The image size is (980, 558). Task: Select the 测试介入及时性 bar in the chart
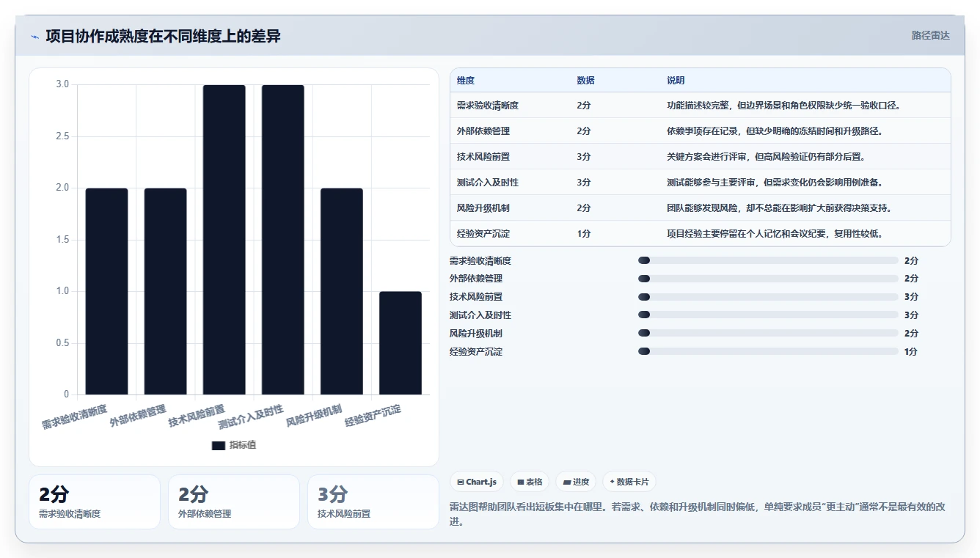click(282, 240)
